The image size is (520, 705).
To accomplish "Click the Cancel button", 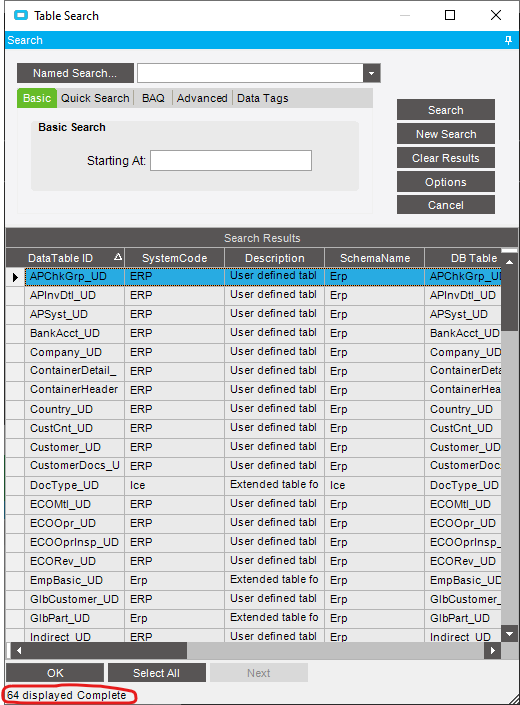I will point(445,205).
